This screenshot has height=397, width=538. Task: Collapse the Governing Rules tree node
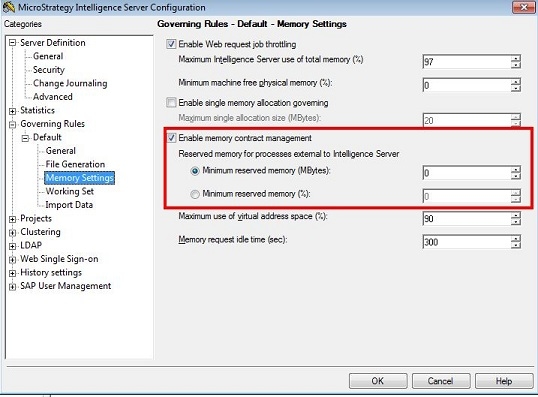[12, 124]
